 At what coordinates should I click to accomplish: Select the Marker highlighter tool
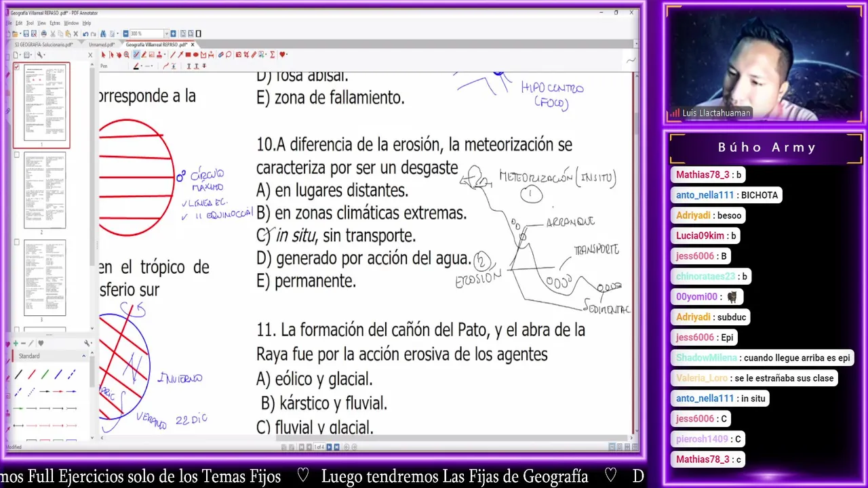[x=144, y=55]
